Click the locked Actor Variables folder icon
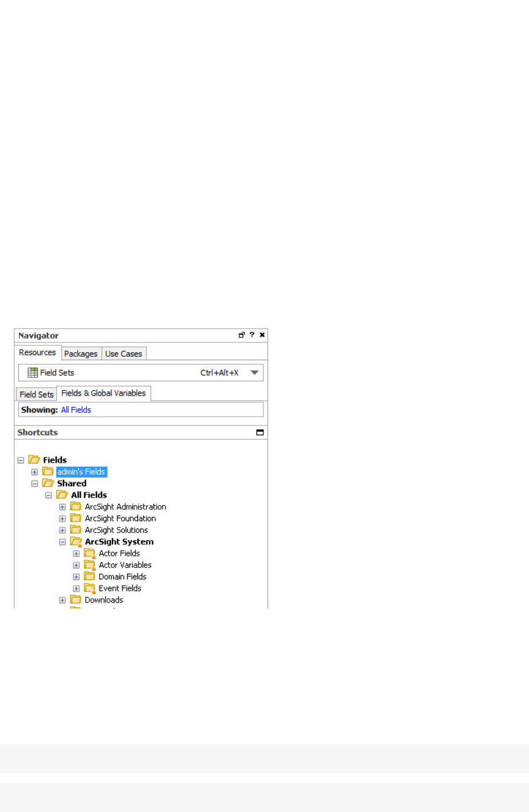The width and height of the screenshot is (529, 812). 90,565
